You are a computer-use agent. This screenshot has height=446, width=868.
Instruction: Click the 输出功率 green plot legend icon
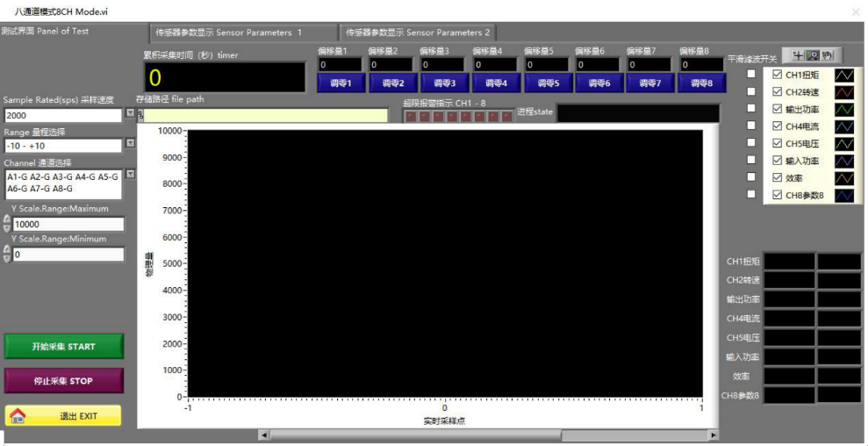844,110
